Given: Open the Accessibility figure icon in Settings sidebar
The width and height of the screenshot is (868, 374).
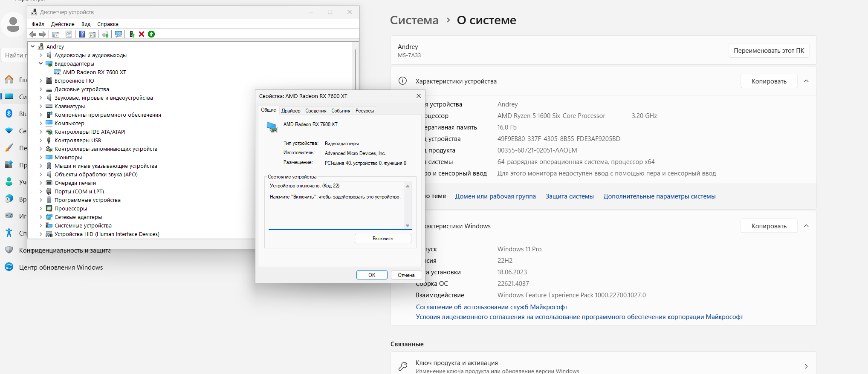Looking at the screenshot, I should point(9,233).
